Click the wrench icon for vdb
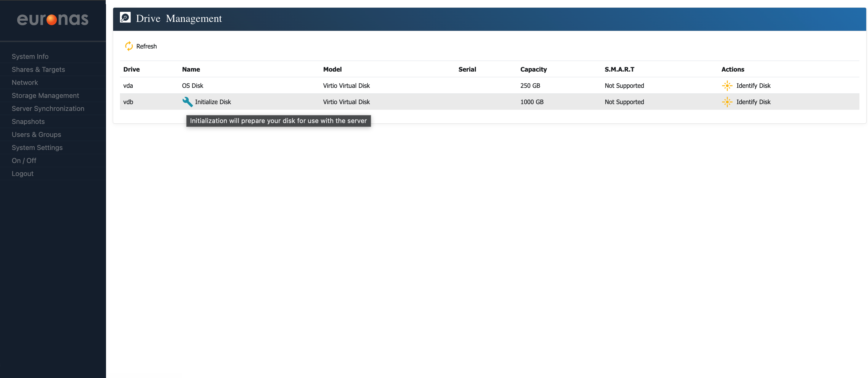868x378 pixels. pyautogui.click(x=187, y=102)
